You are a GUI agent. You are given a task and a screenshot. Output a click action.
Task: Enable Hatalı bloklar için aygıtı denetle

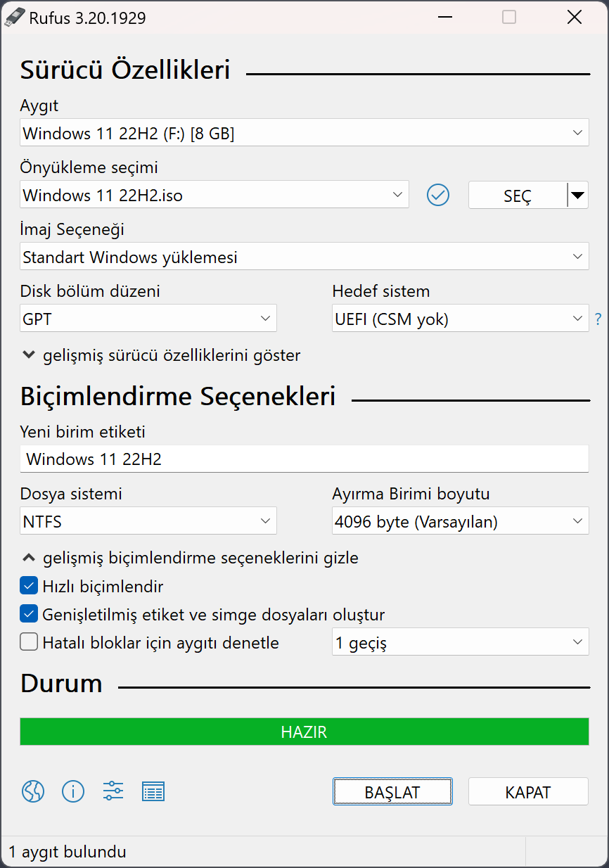(29, 642)
